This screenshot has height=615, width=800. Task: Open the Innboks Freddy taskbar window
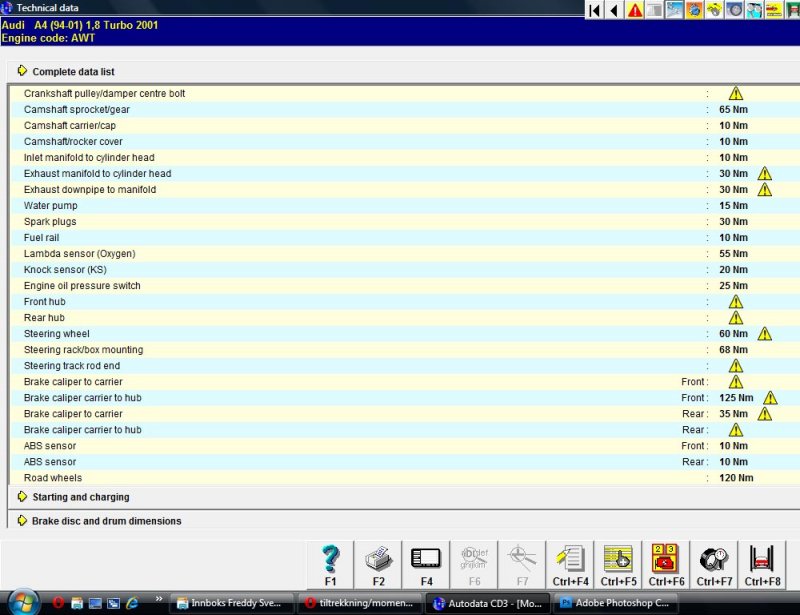pos(232,603)
